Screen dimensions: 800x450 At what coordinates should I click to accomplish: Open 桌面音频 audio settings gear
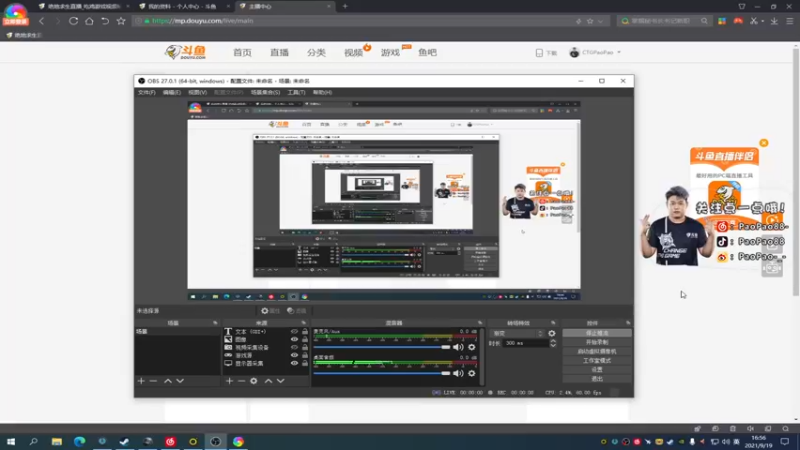click(471, 373)
